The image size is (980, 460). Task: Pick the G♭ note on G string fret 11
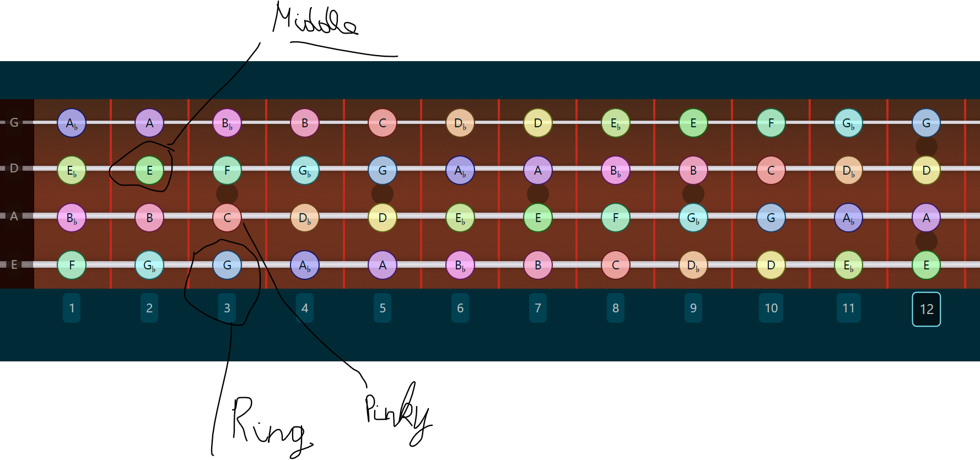(849, 123)
